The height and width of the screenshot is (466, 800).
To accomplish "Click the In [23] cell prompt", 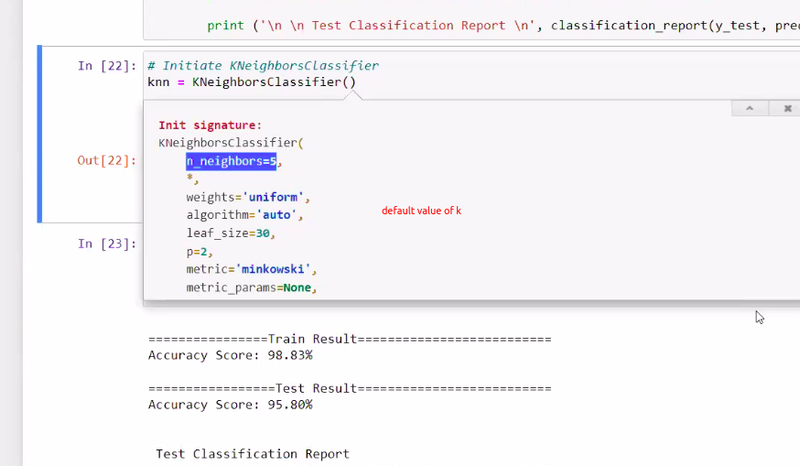I will coord(106,243).
